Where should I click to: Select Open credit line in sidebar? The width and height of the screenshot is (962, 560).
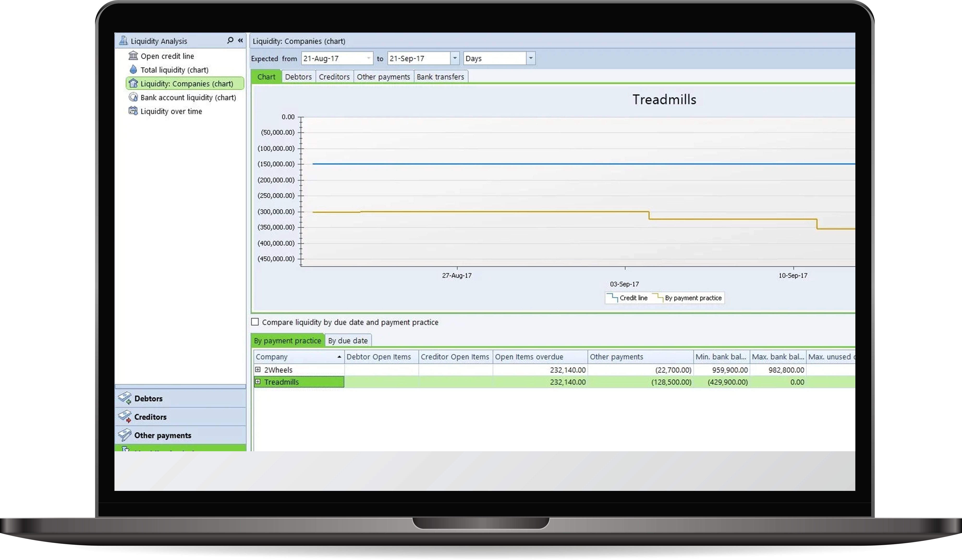tap(167, 55)
